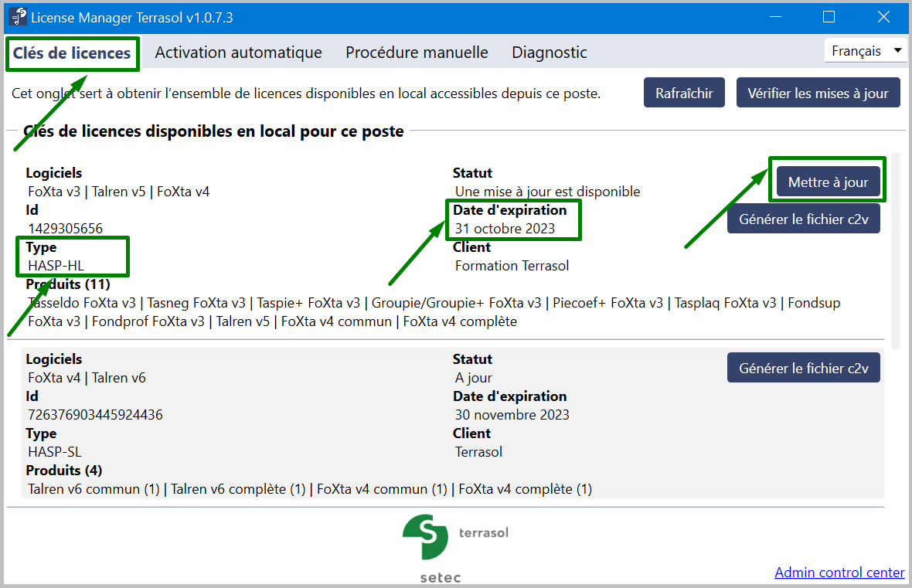Click the 'Clés de licences disponibles en local' heading

pyautogui.click(x=213, y=131)
